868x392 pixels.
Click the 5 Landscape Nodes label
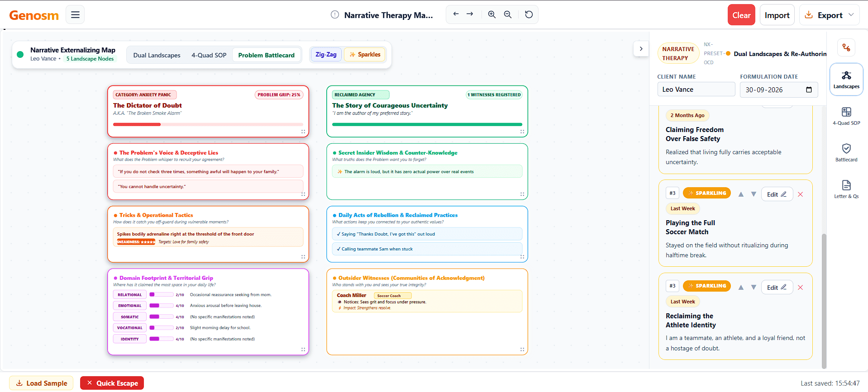coord(90,59)
